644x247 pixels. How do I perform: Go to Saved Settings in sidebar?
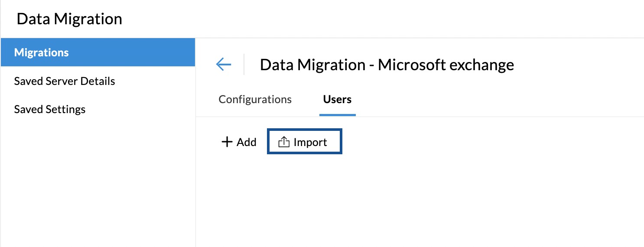[x=50, y=109]
